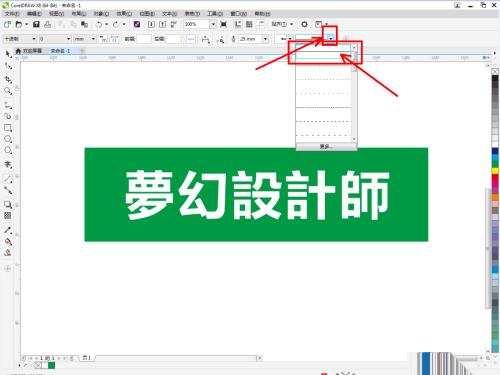Open the File menu
Viewport: 500px width, 375px height.
pos(12,14)
